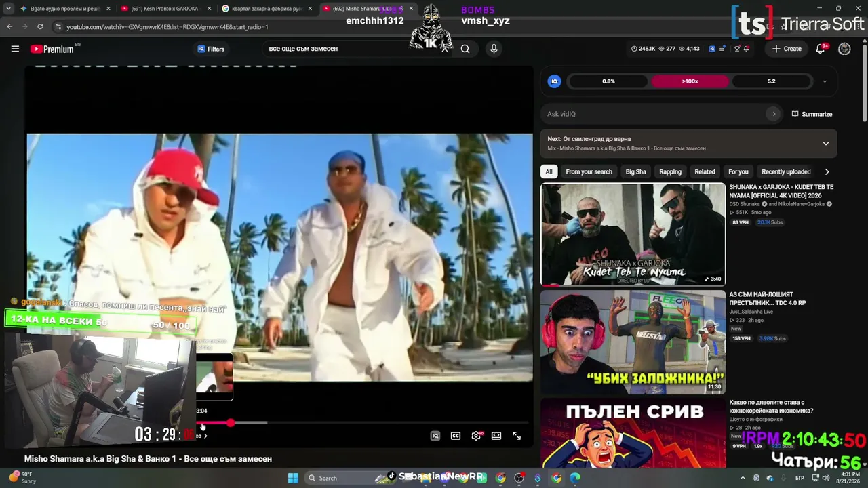Submit the Ask vidIQ arrow button
The height and width of the screenshot is (488, 868).
tap(774, 114)
